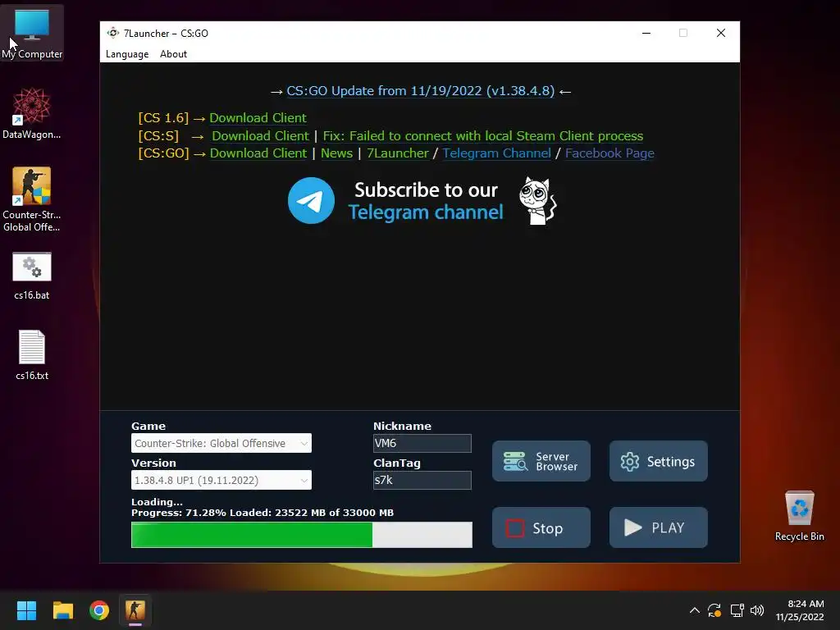The image size is (840, 630).
Task: Click the Telegram paper-plane logo
Action: (x=311, y=200)
